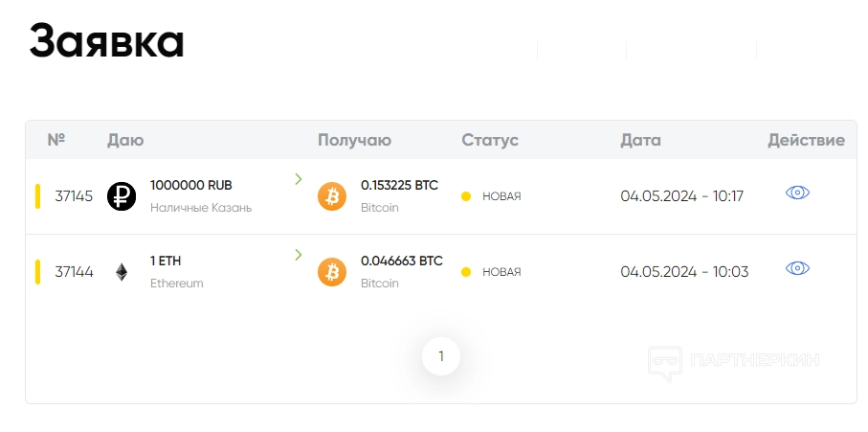This screenshot has height=432, width=868.
Task: Go to page 1 in pagination
Action: coord(441,356)
